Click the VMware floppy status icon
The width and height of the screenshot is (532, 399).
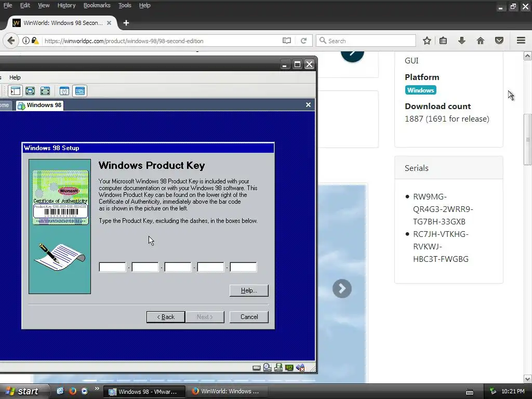pyautogui.click(x=278, y=367)
